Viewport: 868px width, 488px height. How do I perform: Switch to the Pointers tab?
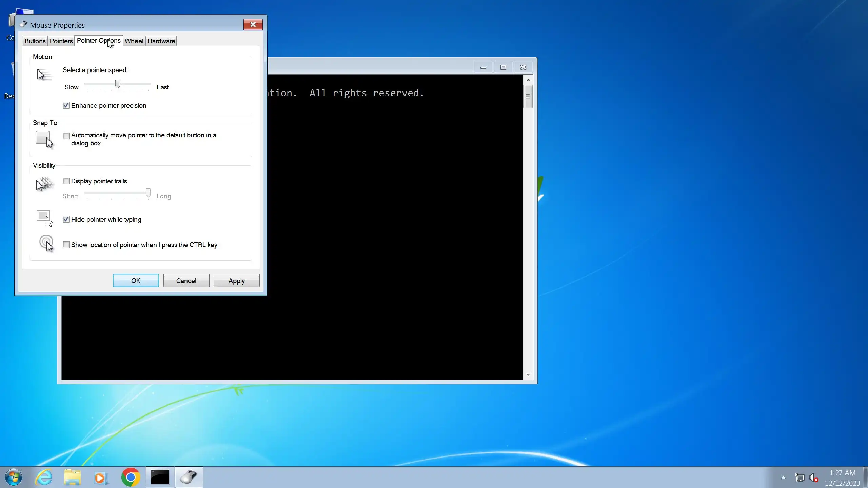coord(61,41)
